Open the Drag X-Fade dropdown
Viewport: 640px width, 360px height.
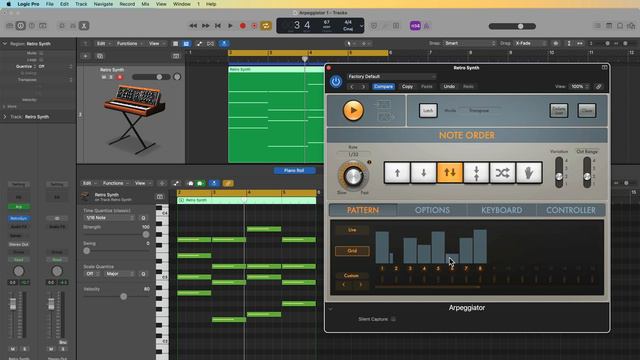(531, 43)
